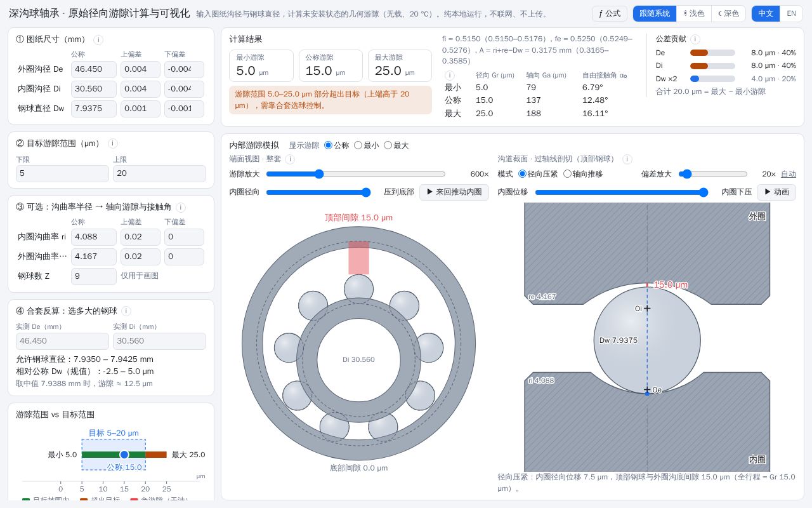The width and height of the screenshot is (812, 508).
Task: Click 外圈沟径 De 上偏差 field
Action: [x=140, y=69]
